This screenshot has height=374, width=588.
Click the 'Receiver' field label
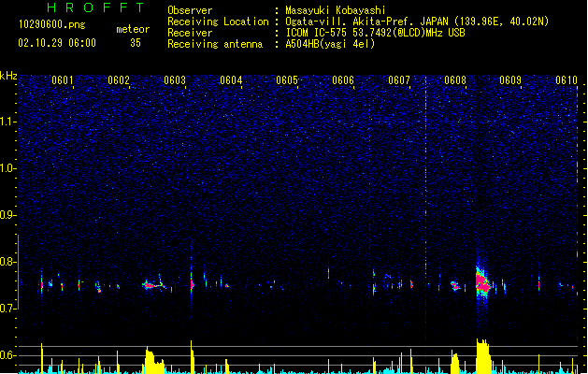click(x=190, y=33)
